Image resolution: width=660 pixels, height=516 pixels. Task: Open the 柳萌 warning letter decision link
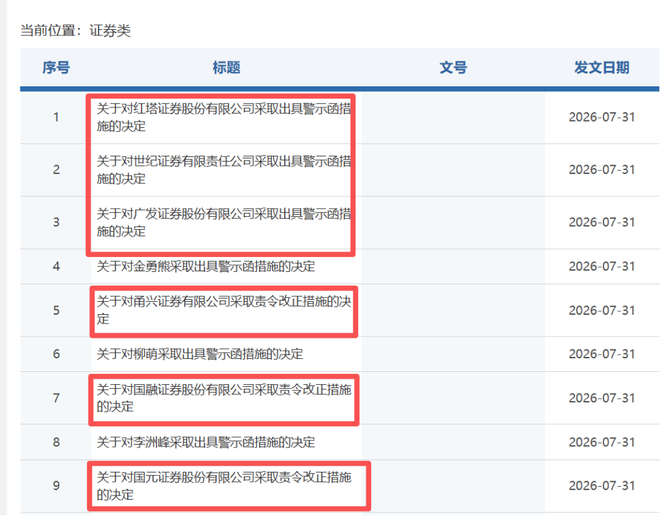pos(200,354)
